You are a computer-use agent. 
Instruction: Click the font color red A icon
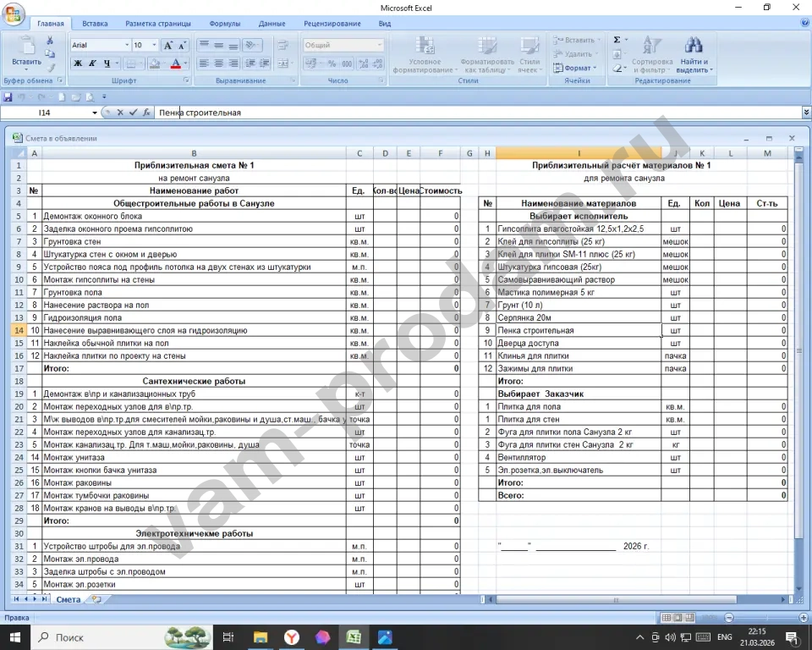tap(175, 63)
